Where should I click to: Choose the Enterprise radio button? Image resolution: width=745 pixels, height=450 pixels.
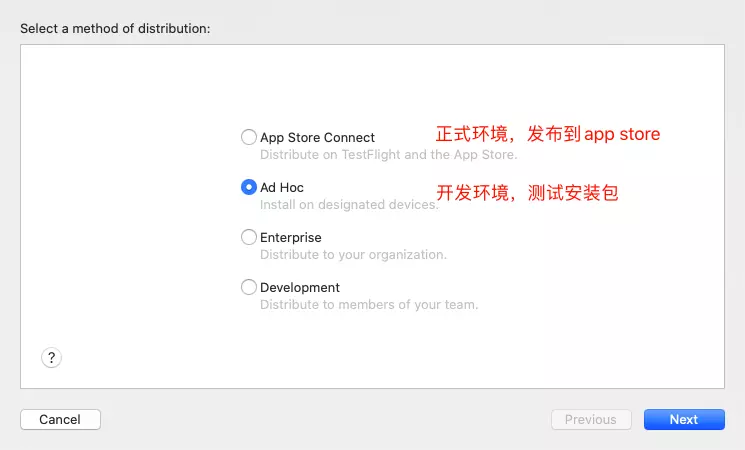[249, 238]
